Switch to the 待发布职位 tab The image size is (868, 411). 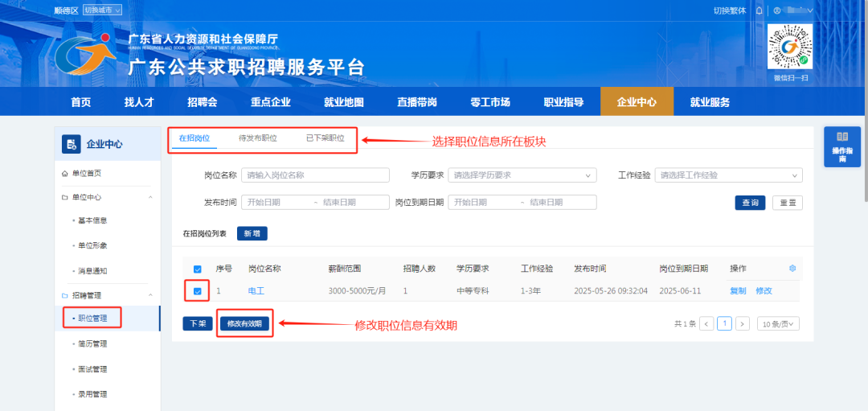258,138
